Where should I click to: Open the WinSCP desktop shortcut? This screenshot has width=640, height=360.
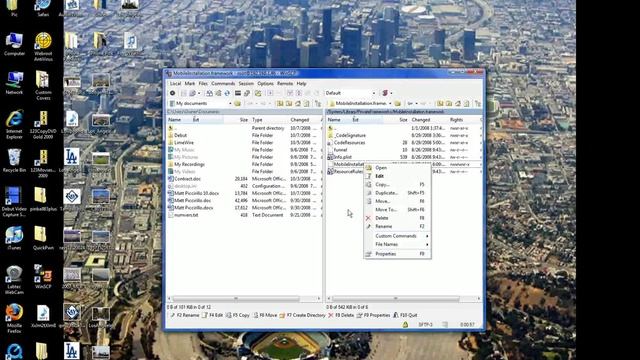(x=43, y=277)
